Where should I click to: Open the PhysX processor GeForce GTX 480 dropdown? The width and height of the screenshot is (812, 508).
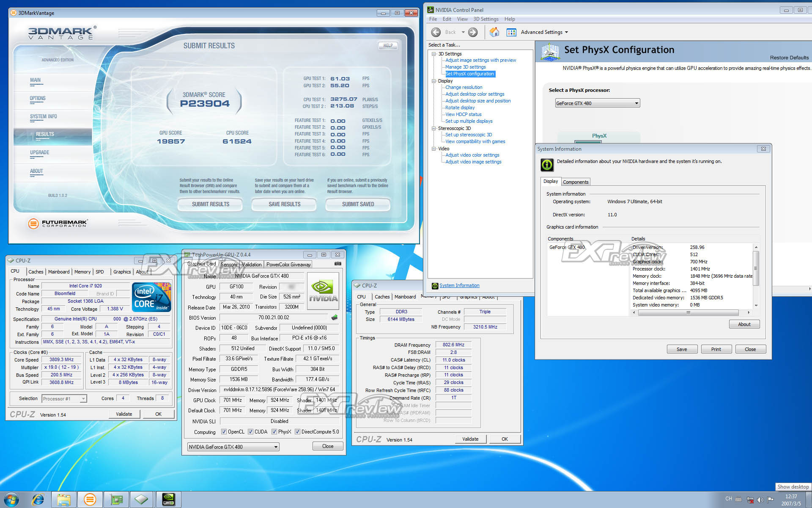coord(597,103)
